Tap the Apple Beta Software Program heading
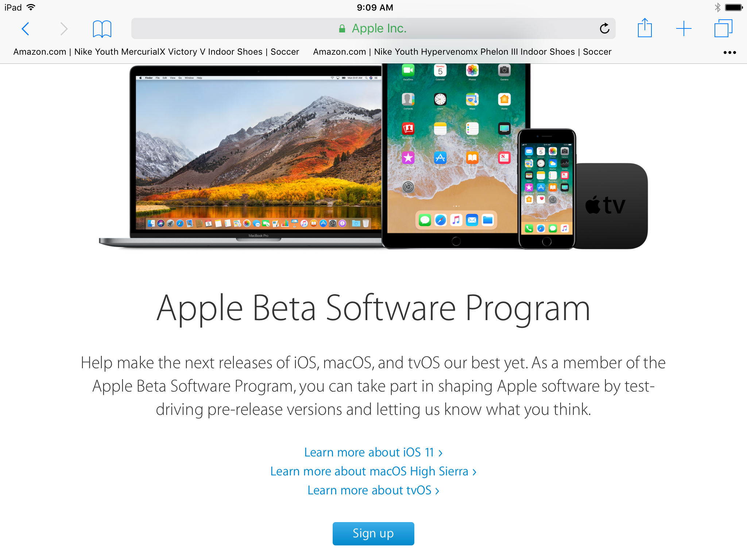The image size is (747, 560). click(x=373, y=308)
